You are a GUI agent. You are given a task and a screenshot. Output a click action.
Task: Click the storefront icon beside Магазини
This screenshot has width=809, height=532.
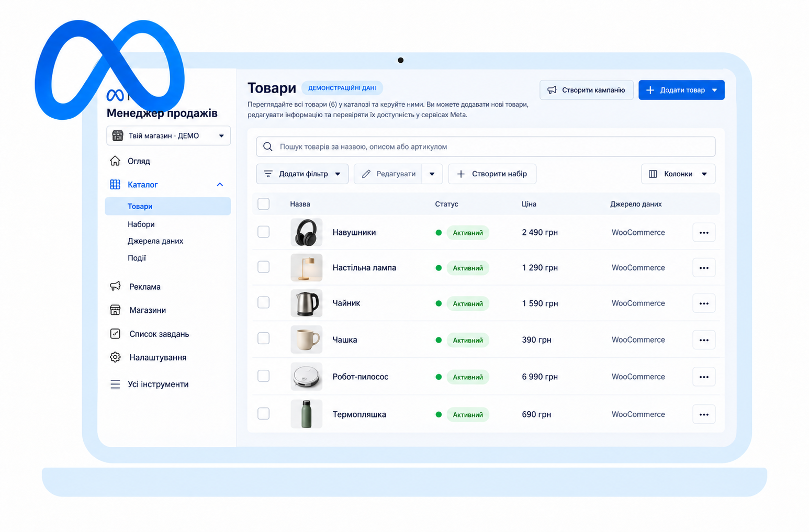click(x=115, y=310)
